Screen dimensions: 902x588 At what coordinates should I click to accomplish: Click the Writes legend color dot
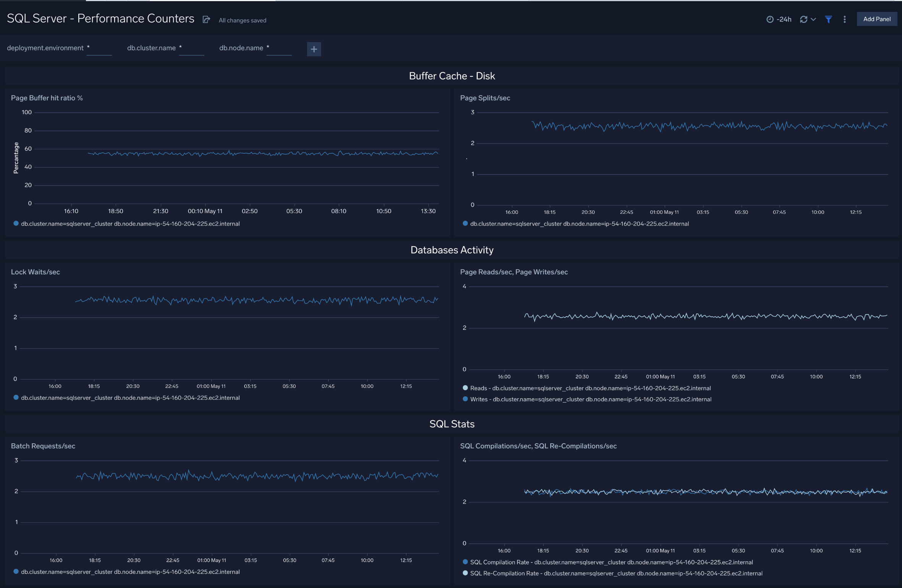click(x=465, y=399)
